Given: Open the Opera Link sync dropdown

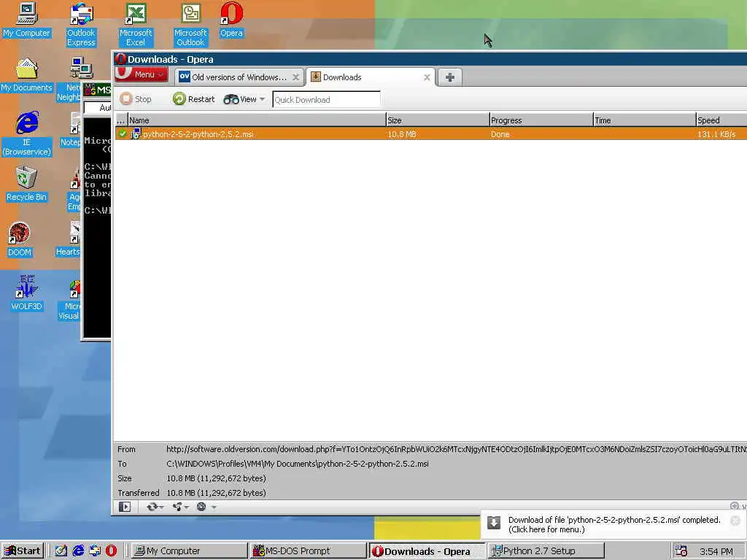Looking at the screenshot, I should [155, 507].
